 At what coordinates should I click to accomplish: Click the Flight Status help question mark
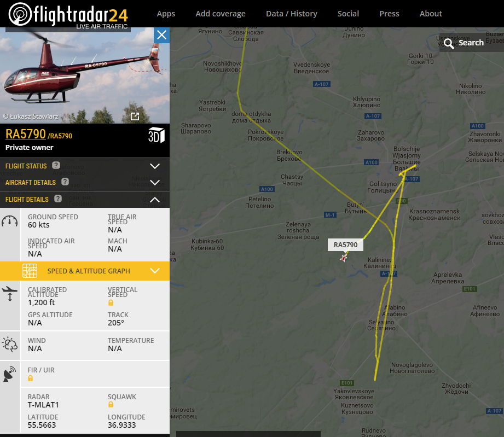(56, 165)
